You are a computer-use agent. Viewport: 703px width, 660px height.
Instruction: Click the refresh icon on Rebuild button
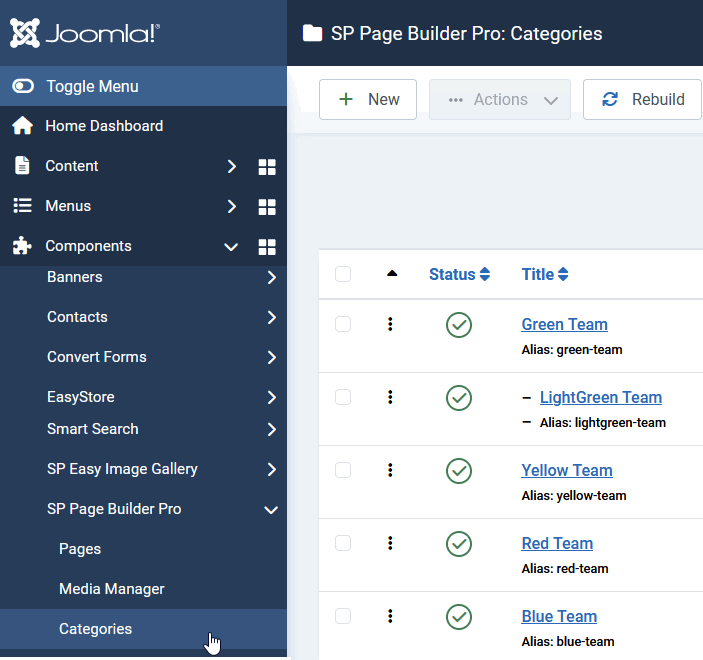[x=610, y=99]
